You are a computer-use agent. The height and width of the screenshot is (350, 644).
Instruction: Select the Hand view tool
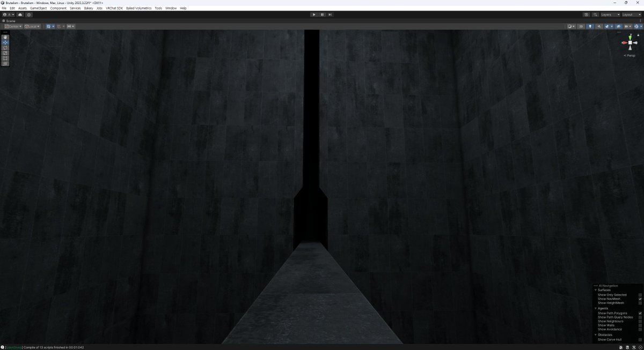(x=5, y=37)
